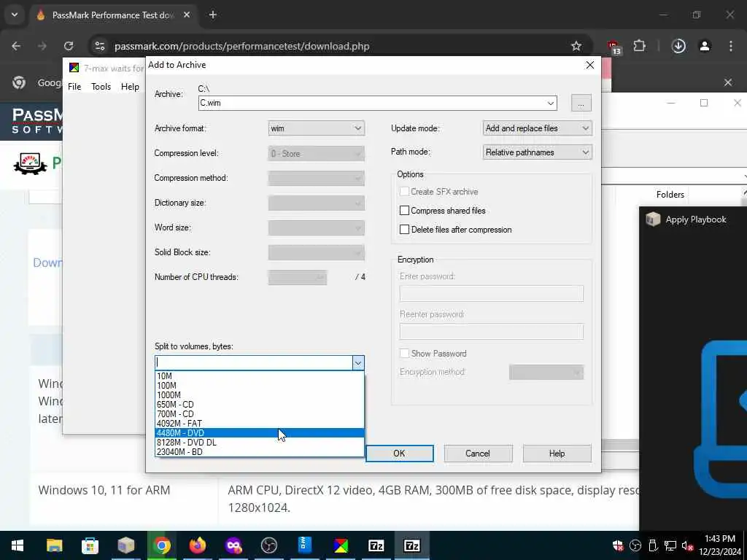Open Chrome downloads icon
Viewport: 747px width, 560px height.
pyautogui.click(x=678, y=46)
